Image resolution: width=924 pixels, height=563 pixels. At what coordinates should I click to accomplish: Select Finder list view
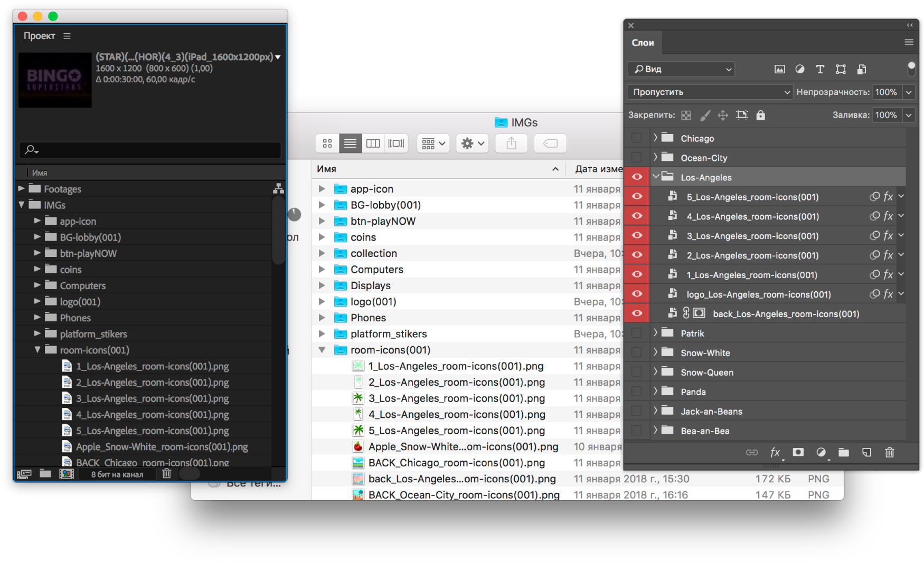pyautogui.click(x=350, y=144)
